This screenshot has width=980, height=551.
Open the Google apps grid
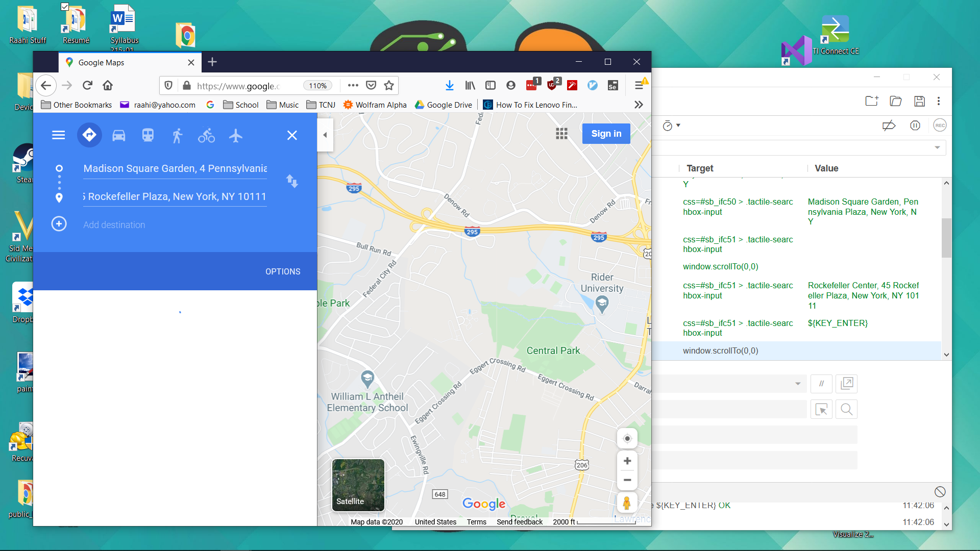coord(561,134)
